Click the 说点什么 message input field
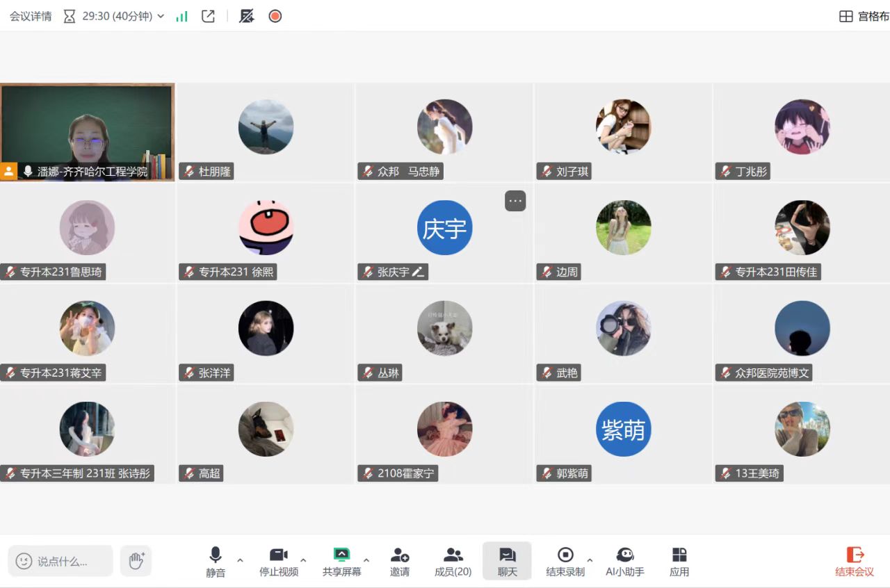This screenshot has width=890, height=588. click(x=61, y=561)
